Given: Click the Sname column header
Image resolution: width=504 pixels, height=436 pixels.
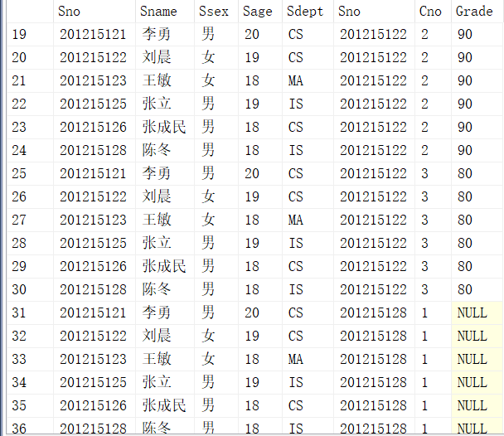Looking at the screenshot, I should [165, 12].
